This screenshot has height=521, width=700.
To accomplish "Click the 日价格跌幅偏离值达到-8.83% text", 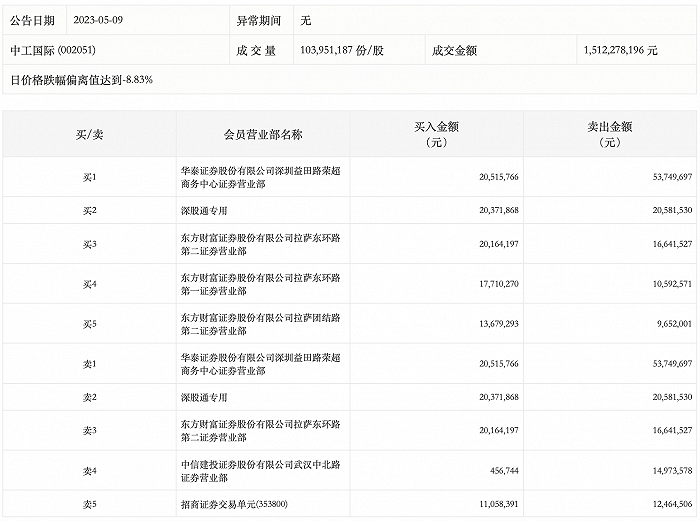I will [x=81, y=79].
